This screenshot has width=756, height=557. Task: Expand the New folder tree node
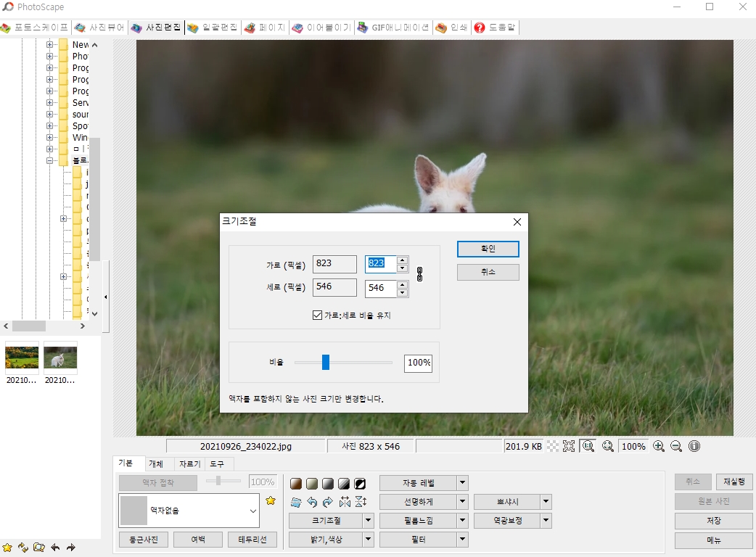tap(49, 45)
